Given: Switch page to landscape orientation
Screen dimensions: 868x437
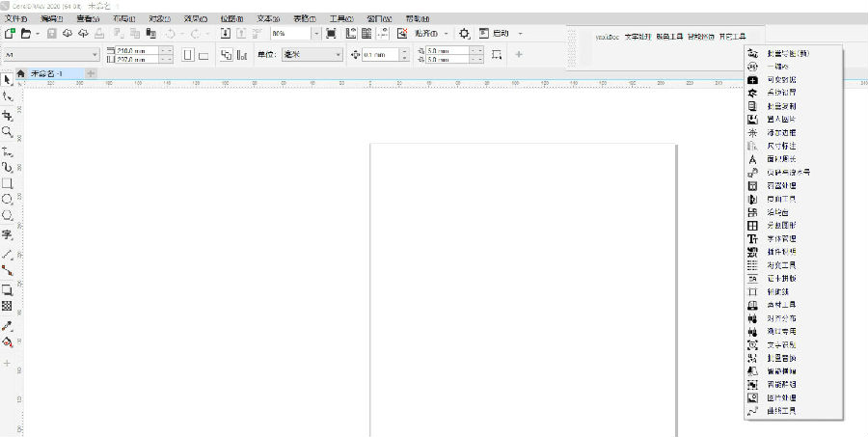Looking at the screenshot, I should point(203,55).
